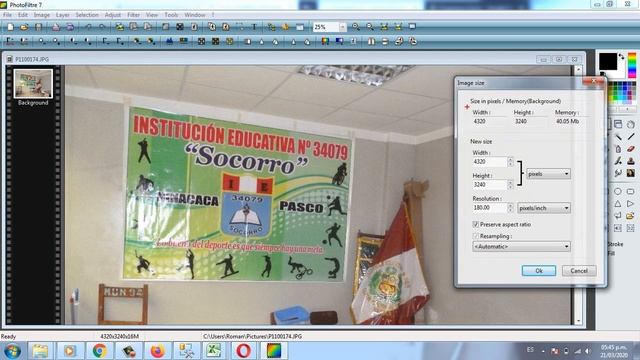Undo the last action from the toolbar
The height and width of the screenshot is (360, 640).
click(x=88, y=27)
